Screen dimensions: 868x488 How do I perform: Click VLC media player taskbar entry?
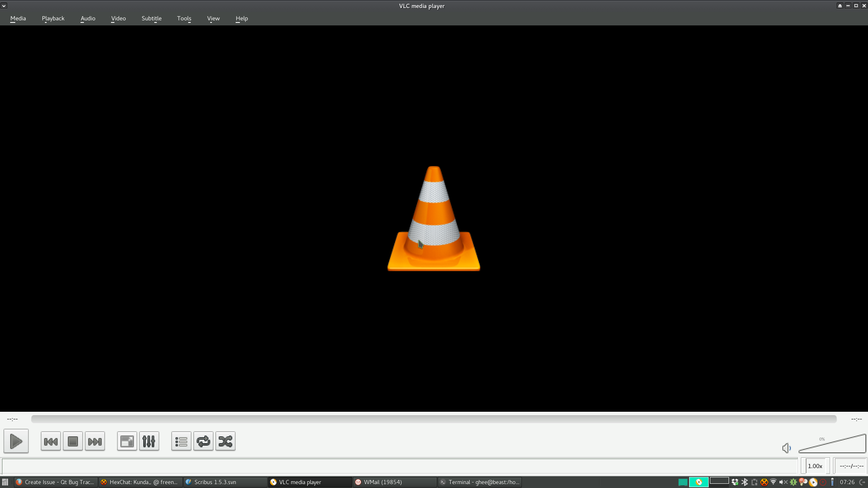point(310,482)
